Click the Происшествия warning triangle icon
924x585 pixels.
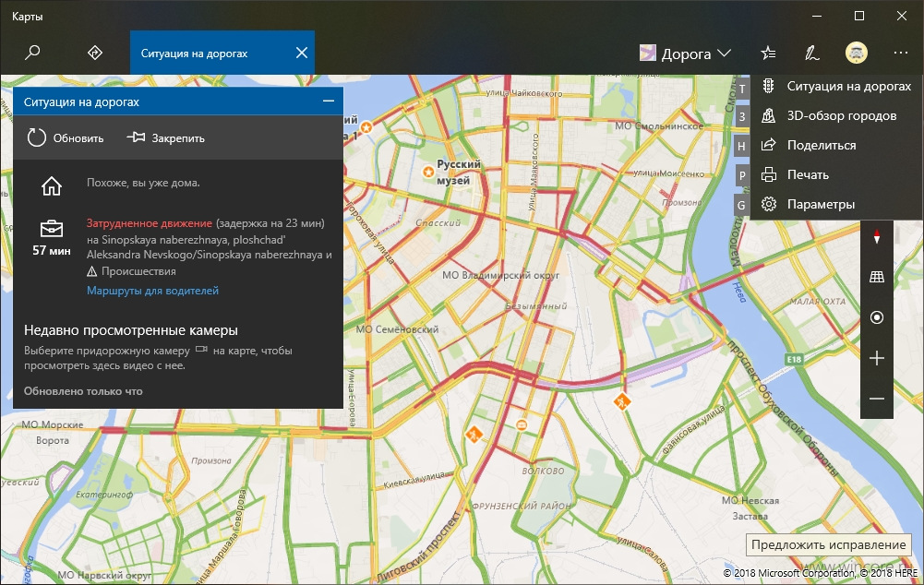91,271
